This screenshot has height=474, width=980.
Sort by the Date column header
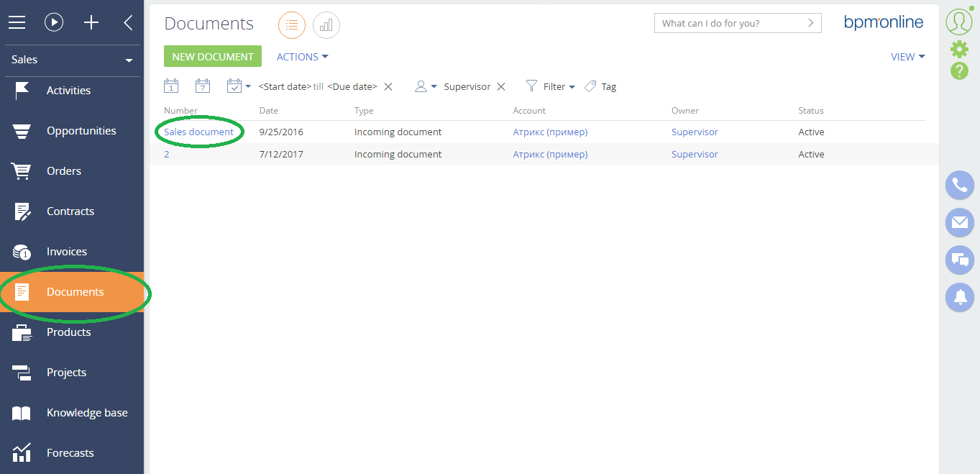(x=269, y=111)
